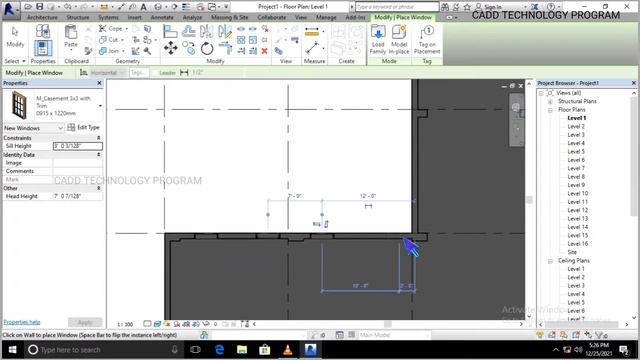
Task: Open Type Properties icon above Properties button
Action: point(43,31)
